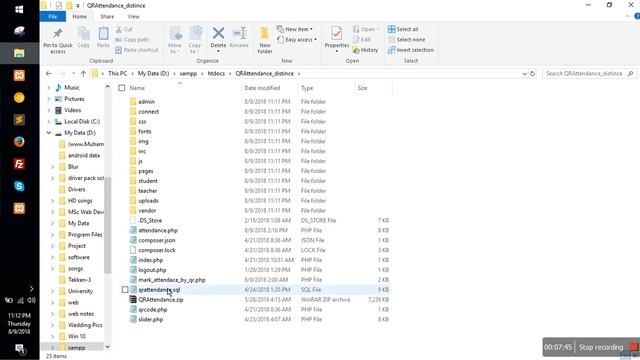Select mark_attendace_by_qr.php file
This screenshot has width=640, height=360.
click(x=171, y=280)
